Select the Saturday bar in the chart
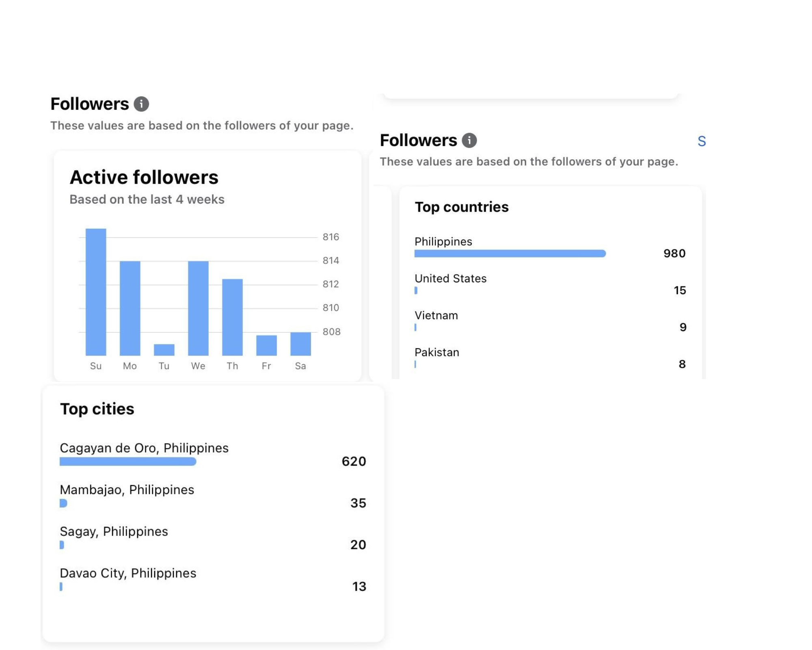The height and width of the screenshot is (650, 812). (x=300, y=344)
